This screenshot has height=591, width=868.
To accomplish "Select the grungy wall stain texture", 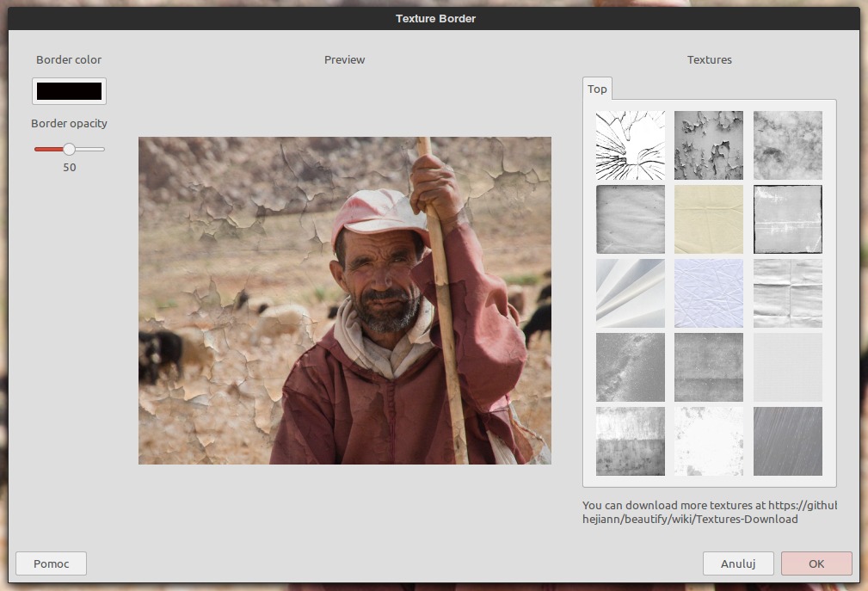I will 630,441.
